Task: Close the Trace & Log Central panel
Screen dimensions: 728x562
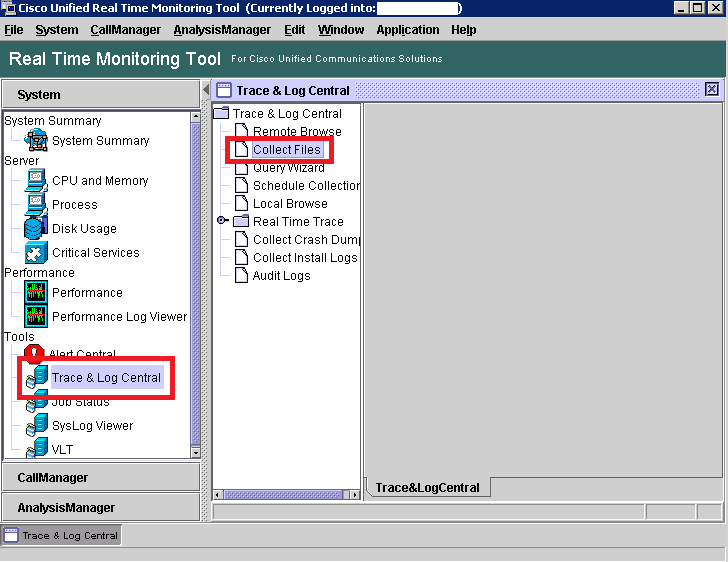Action: (711, 89)
